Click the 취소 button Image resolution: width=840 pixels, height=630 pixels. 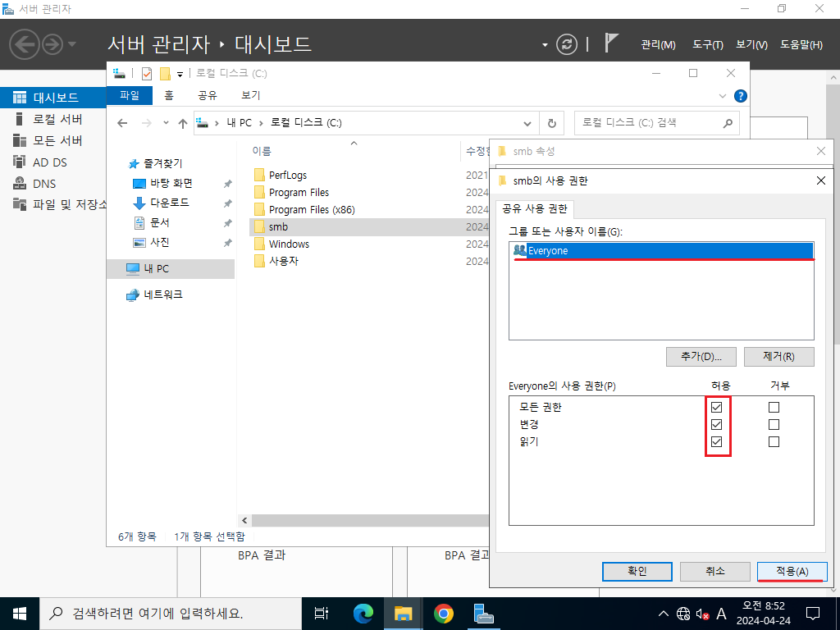[714, 571]
